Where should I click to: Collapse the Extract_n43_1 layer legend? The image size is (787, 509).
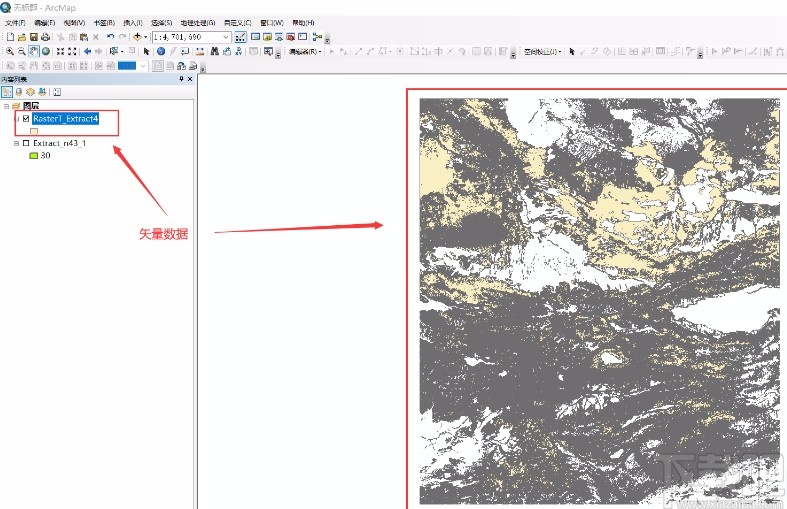coord(16,143)
